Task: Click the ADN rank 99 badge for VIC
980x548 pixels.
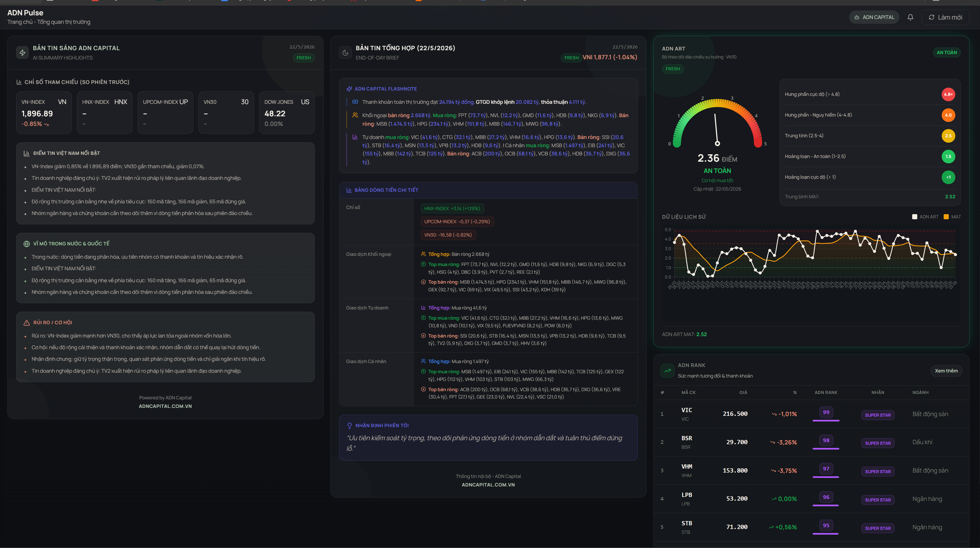Action: click(x=826, y=412)
